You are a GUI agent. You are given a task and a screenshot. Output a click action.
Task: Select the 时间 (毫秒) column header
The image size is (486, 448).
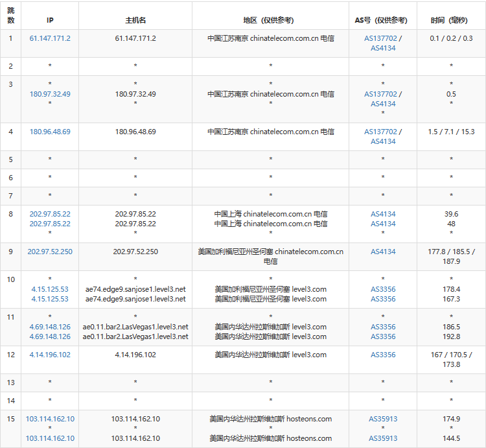tap(451, 16)
